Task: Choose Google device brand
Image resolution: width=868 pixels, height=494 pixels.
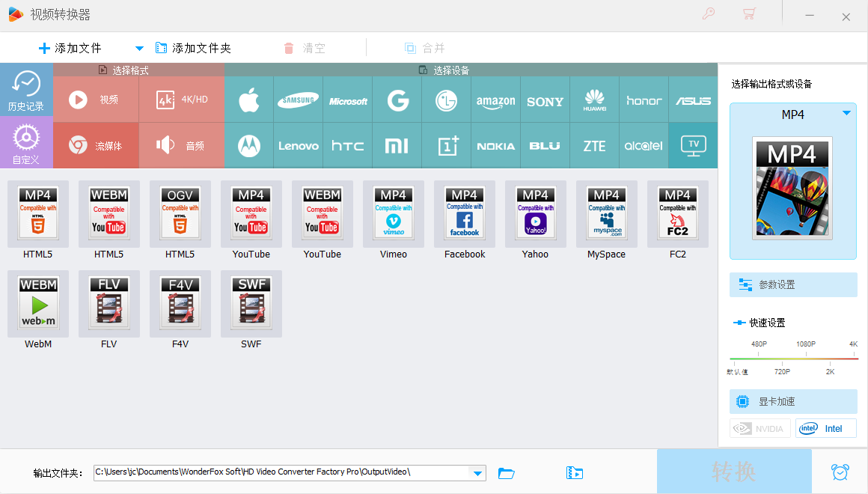Action: [397, 100]
